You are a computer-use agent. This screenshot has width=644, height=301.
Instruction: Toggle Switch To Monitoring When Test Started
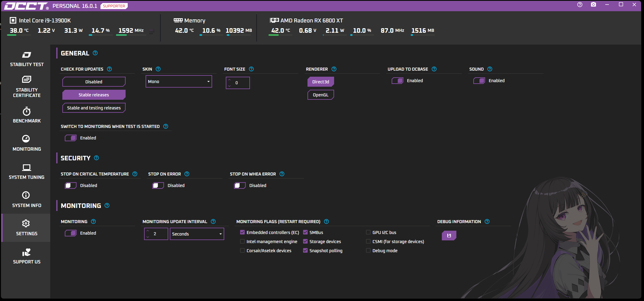71,138
